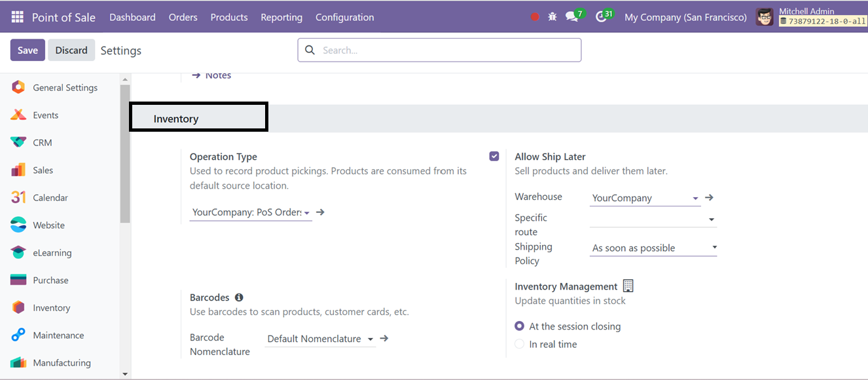Open the activities clock icon
The image size is (868, 380).
coord(601,17)
